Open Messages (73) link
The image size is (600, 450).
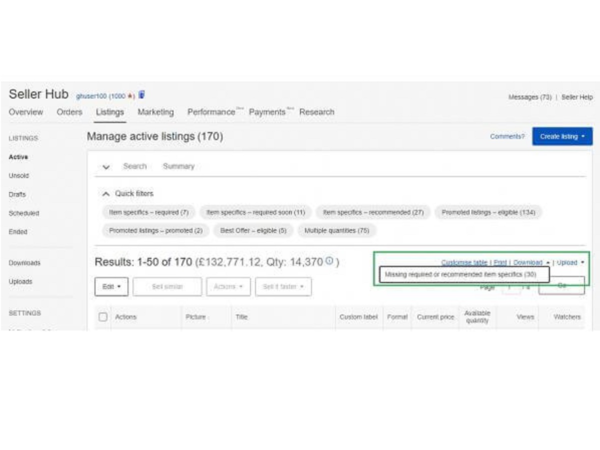coord(530,97)
